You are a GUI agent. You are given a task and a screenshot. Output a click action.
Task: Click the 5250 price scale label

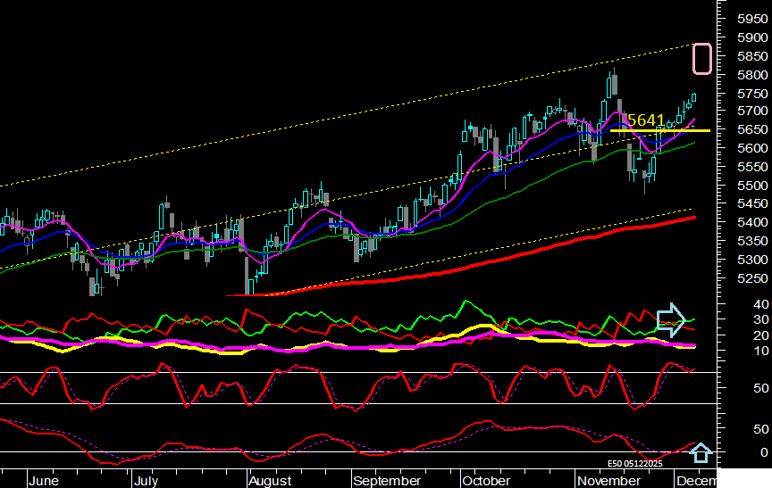tap(745, 278)
